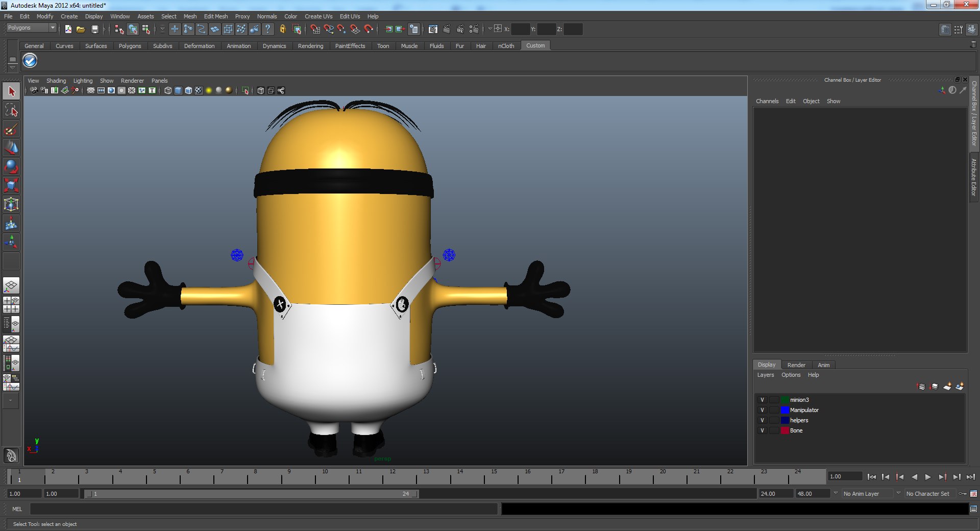Click the Render current frame icon
Screen dimensions: 980x531
coord(447,29)
